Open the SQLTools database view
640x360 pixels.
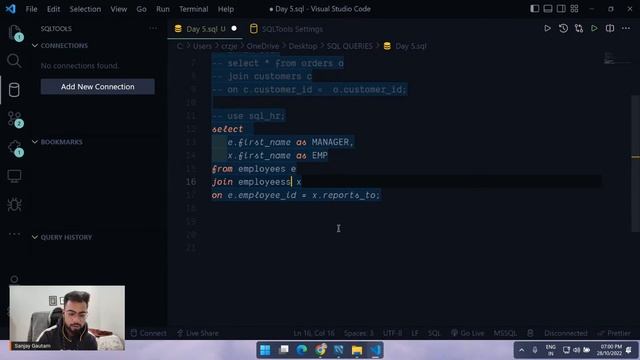coord(14,90)
